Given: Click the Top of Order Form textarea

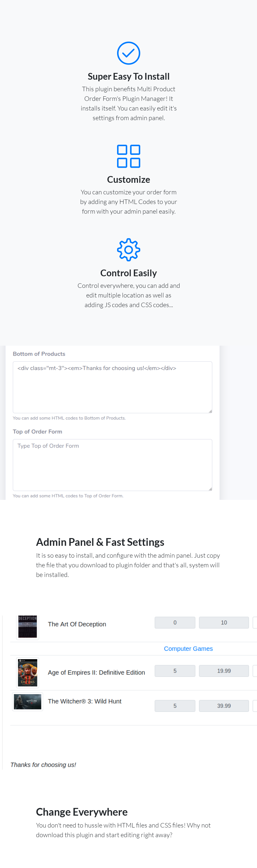Looking at the screenshot, I should (x=112, y=465).
